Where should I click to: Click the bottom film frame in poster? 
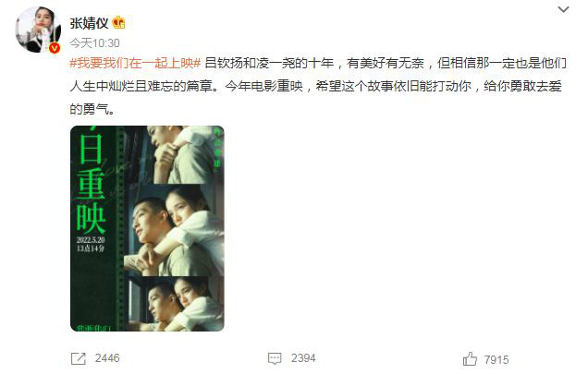(174, 304)
